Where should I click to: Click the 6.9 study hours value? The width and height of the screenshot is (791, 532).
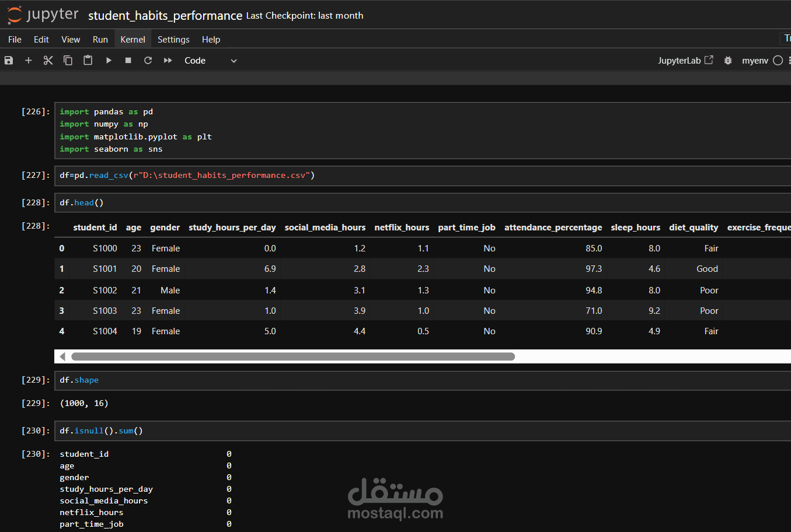pyautogui.click(x=270, y=269)
